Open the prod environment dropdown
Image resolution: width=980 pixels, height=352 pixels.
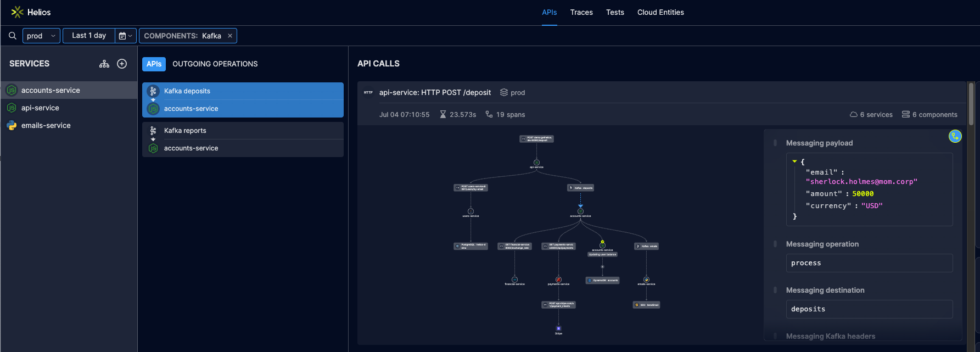(x=41, y=36)
